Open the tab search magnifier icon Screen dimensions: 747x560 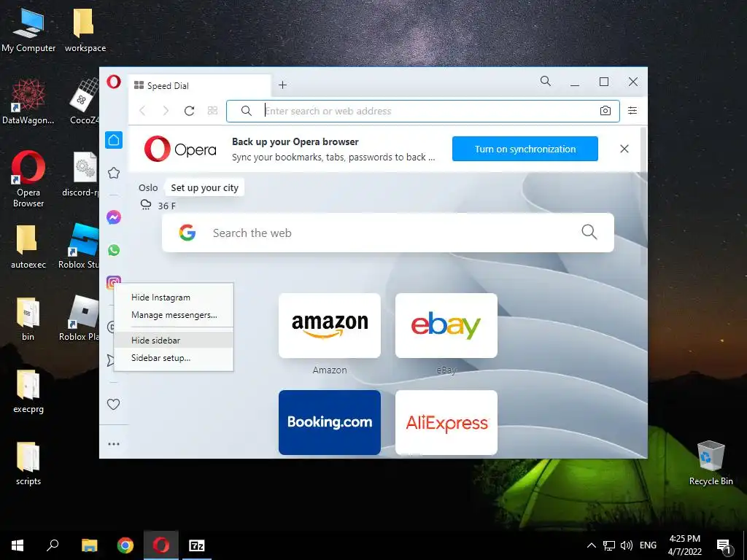546,82
